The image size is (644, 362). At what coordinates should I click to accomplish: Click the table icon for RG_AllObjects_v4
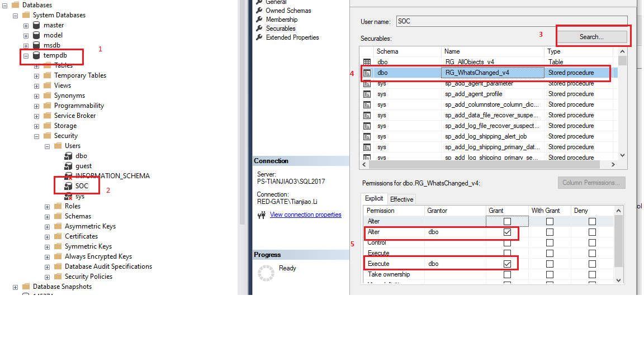(x=367, y=62)
